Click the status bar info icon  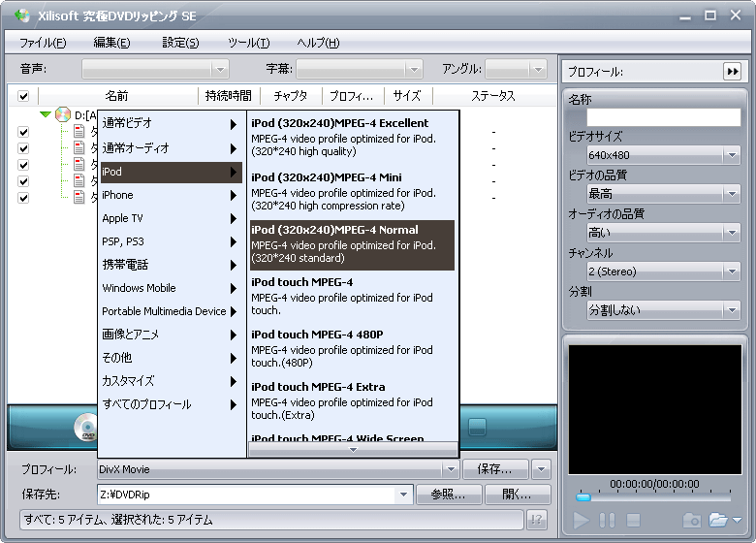tap(536, 520)
